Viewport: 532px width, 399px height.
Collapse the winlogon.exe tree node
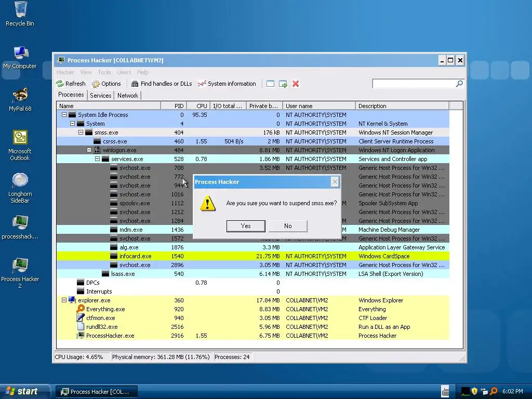pyautogui.click(x=89, y=150)
